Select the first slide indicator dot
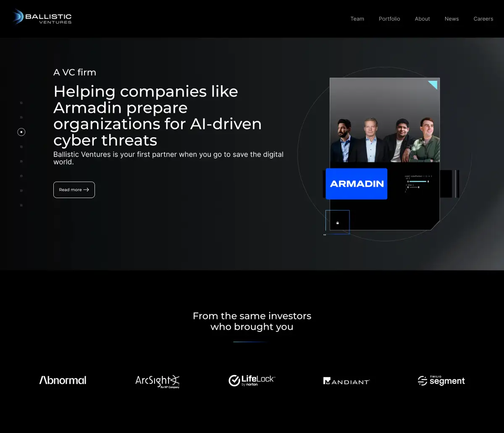This screenshot has width=504, height=433. [21, 103]
